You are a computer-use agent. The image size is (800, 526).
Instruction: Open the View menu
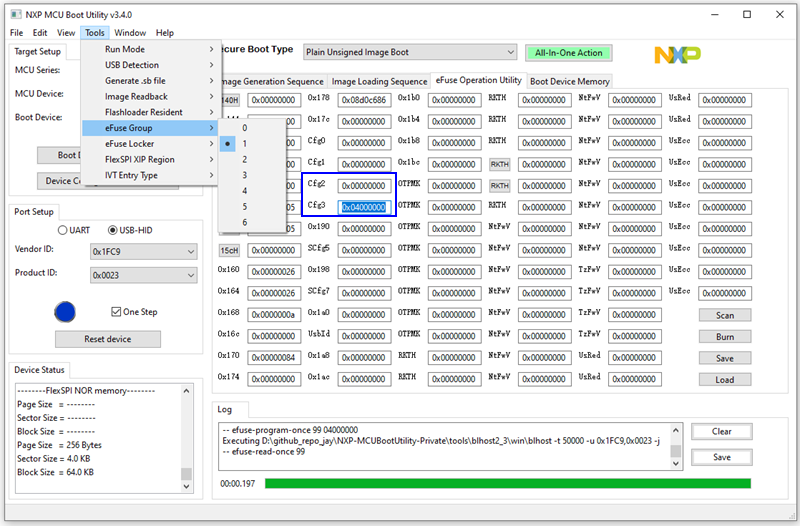(x=66, y=33)
